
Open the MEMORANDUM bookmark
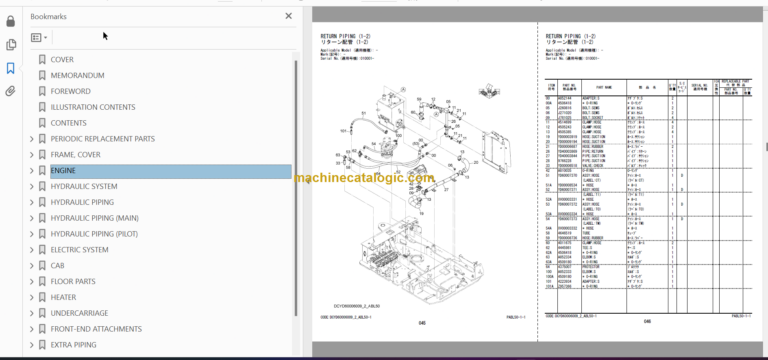[77, 75]
